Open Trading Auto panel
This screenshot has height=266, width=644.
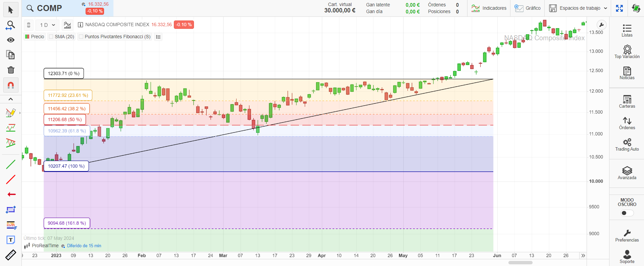point(627,145)
